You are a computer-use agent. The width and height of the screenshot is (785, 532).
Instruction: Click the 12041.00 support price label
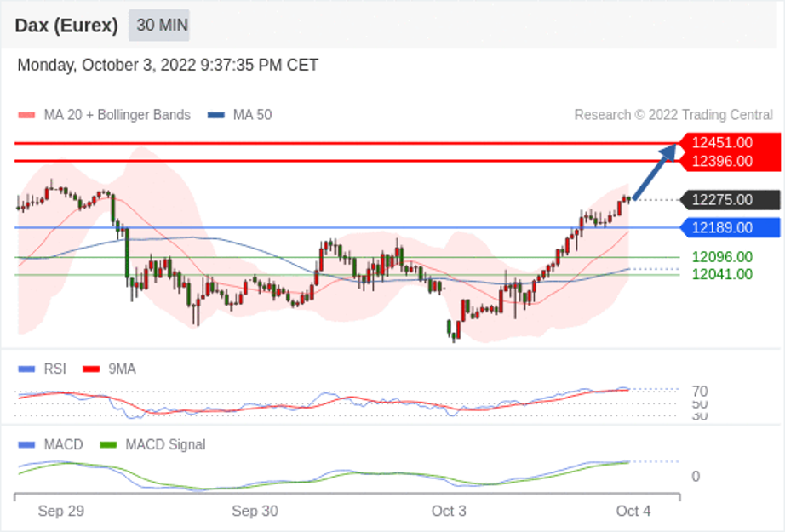click(x=722, y=274)
